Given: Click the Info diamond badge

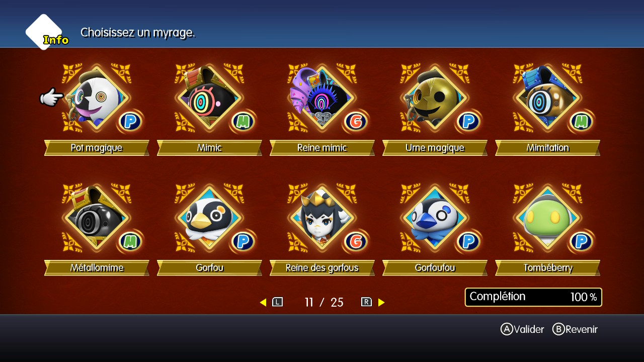Looking at the screenshot, I should [x=45, y=33].
